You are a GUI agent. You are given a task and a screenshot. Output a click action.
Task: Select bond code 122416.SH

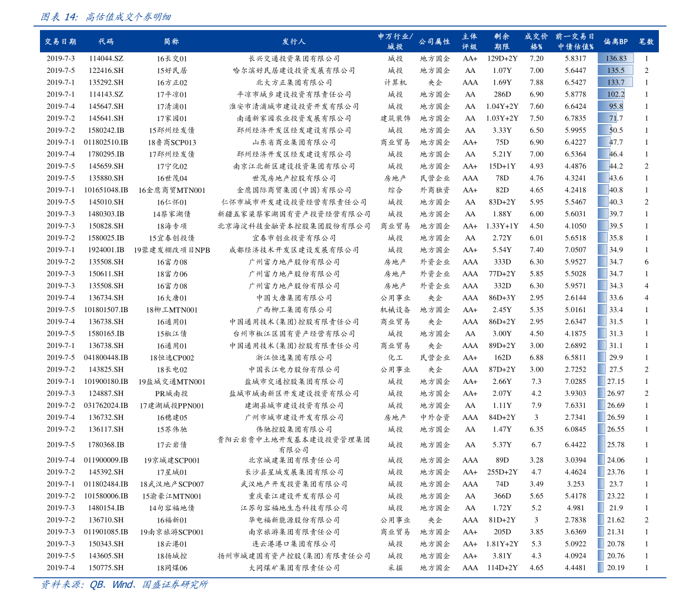106,71
